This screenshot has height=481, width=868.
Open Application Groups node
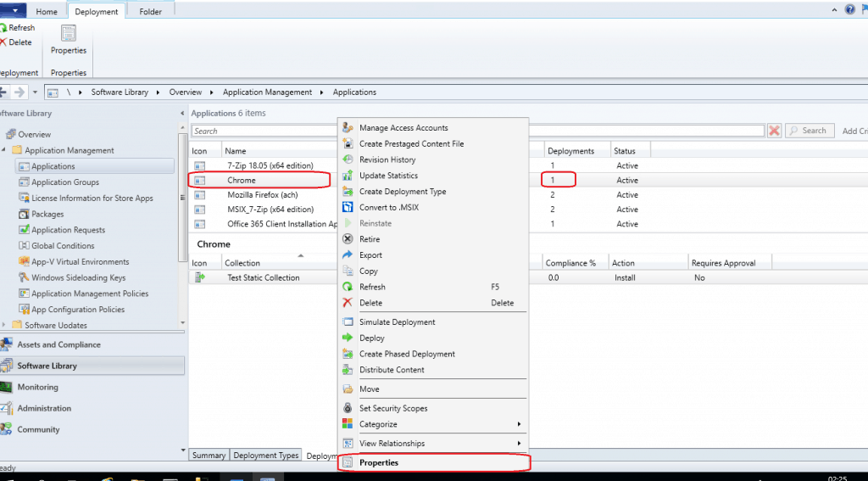point(65,182)
